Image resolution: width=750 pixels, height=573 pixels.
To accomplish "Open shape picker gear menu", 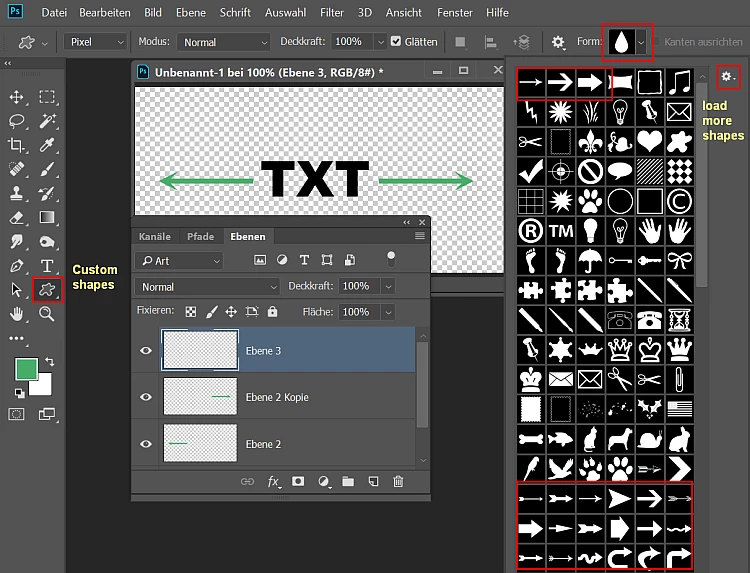I will click(728, 77).
